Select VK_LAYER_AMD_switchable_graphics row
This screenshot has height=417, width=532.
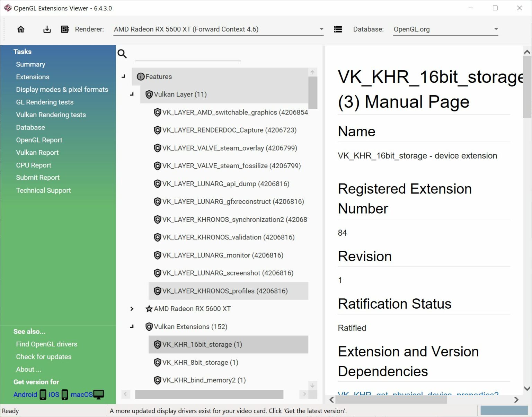[228, 112]
